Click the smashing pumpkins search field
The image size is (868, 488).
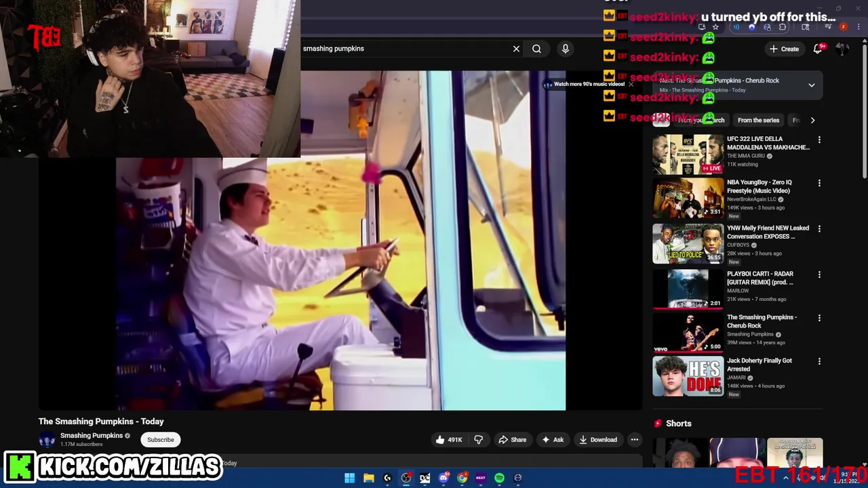pos(407,49)
